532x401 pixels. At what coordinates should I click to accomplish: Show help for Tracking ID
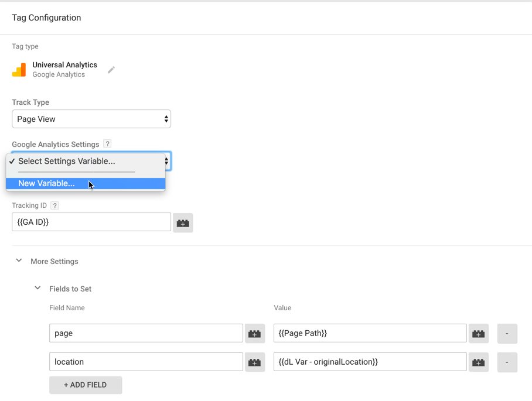pyautogui.click(x=54, y=205)
